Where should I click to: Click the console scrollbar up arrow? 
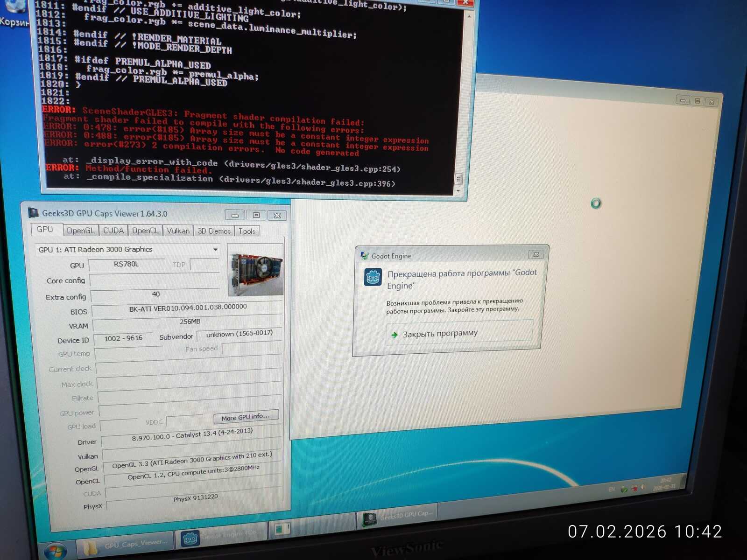(x=469, y=17)
